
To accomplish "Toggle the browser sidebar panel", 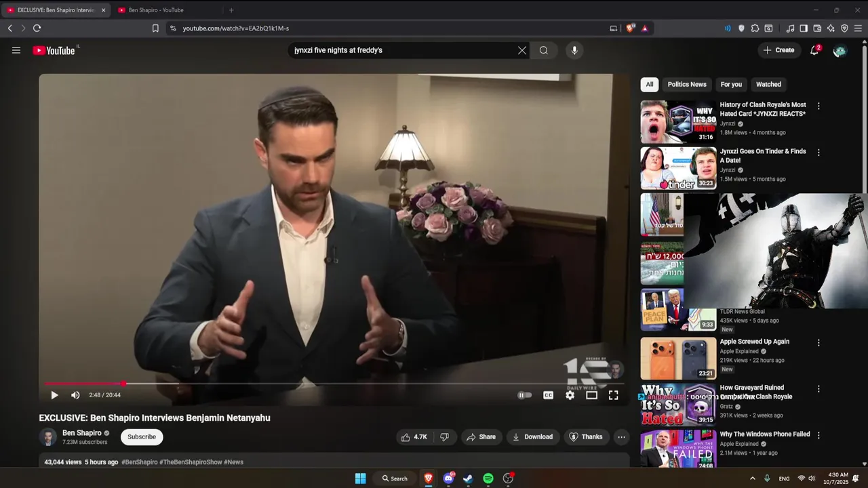I will tap(804, 28).
